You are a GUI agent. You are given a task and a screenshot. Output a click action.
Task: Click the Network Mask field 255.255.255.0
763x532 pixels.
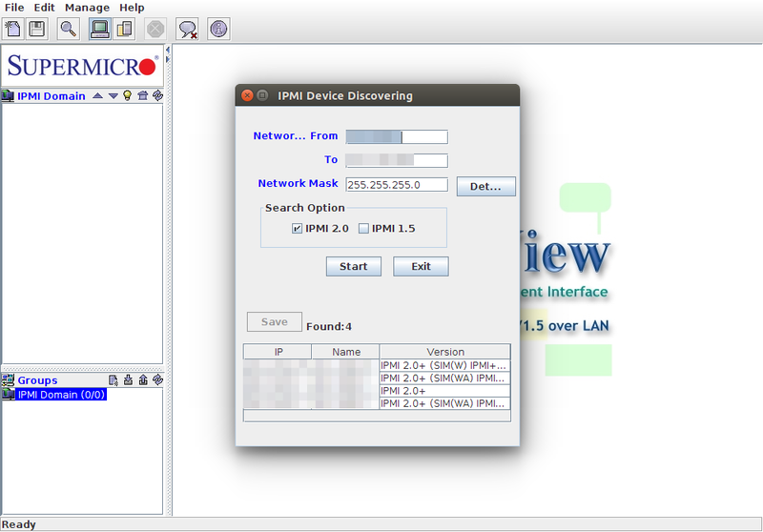(397, 185)
